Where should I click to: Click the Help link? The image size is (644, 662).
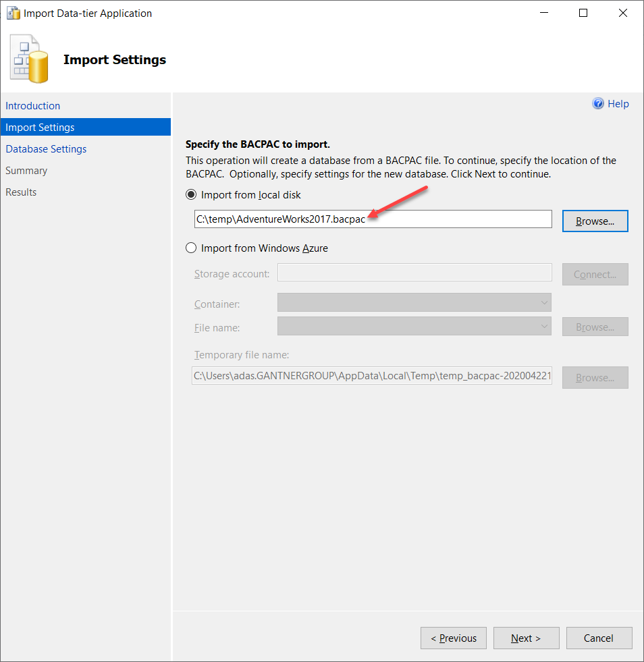click(616, 103)
